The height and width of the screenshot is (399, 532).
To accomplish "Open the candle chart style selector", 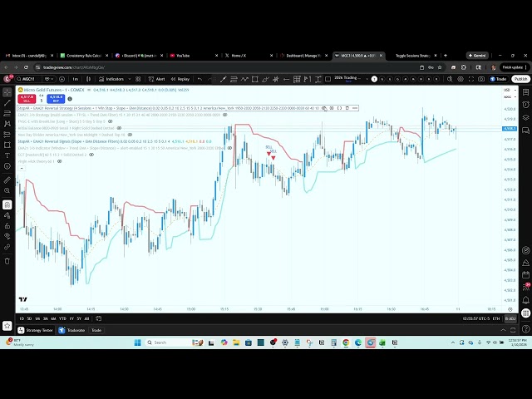I will point(89,79).
